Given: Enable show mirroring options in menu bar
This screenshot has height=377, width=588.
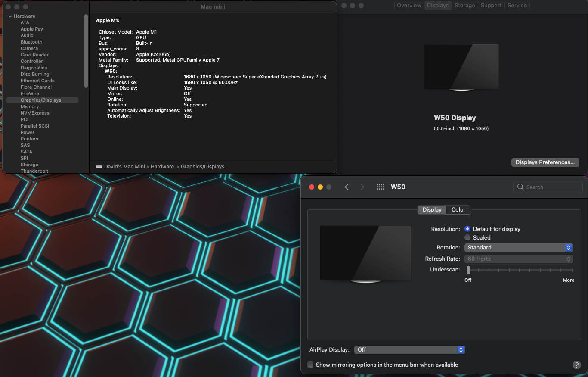Looking at the screenshot, I should [310, 365].
